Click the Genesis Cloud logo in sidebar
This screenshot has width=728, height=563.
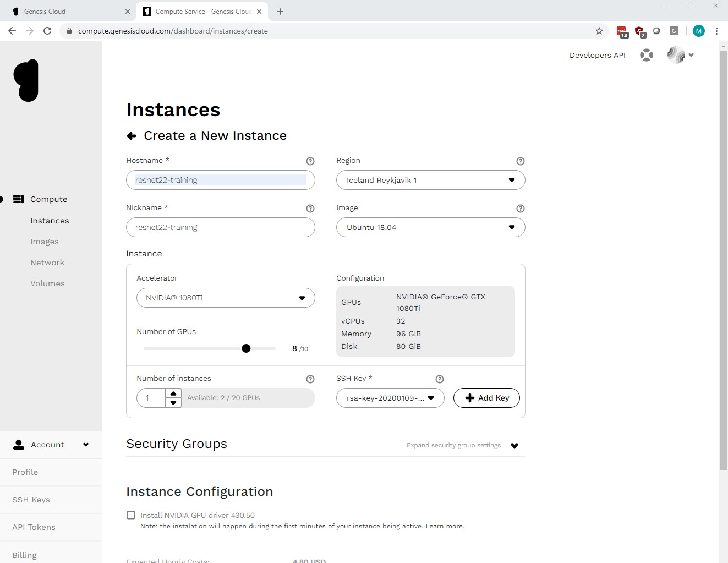click(26, 80)
